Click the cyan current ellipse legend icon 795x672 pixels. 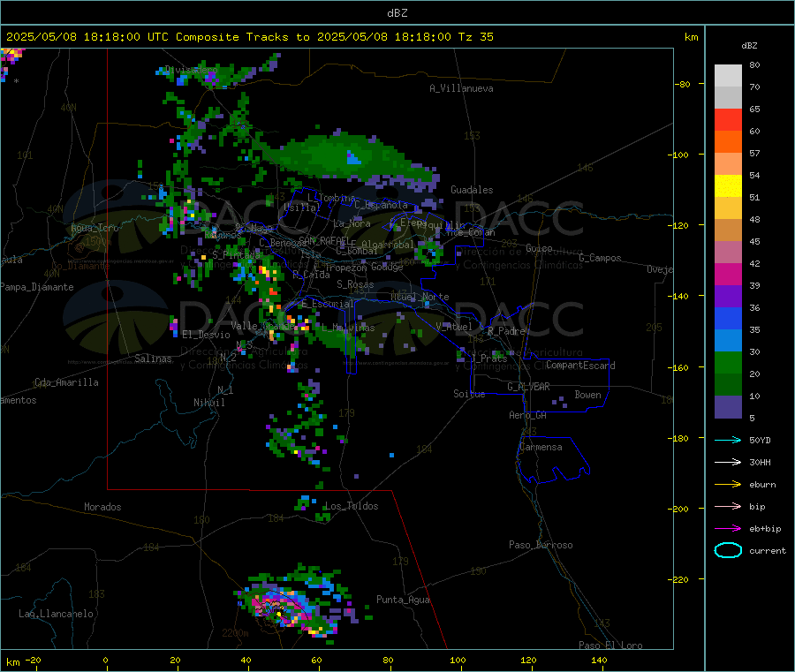tap(728, 550)
